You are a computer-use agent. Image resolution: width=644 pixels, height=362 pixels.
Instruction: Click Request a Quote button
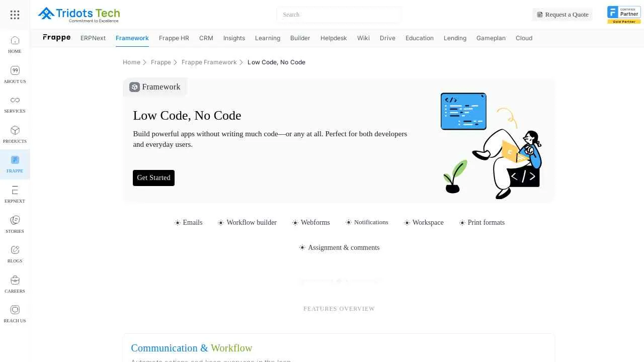562,15
